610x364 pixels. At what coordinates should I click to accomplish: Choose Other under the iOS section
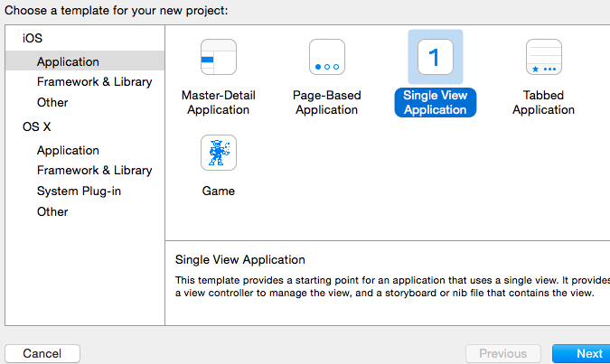(52, 102)
